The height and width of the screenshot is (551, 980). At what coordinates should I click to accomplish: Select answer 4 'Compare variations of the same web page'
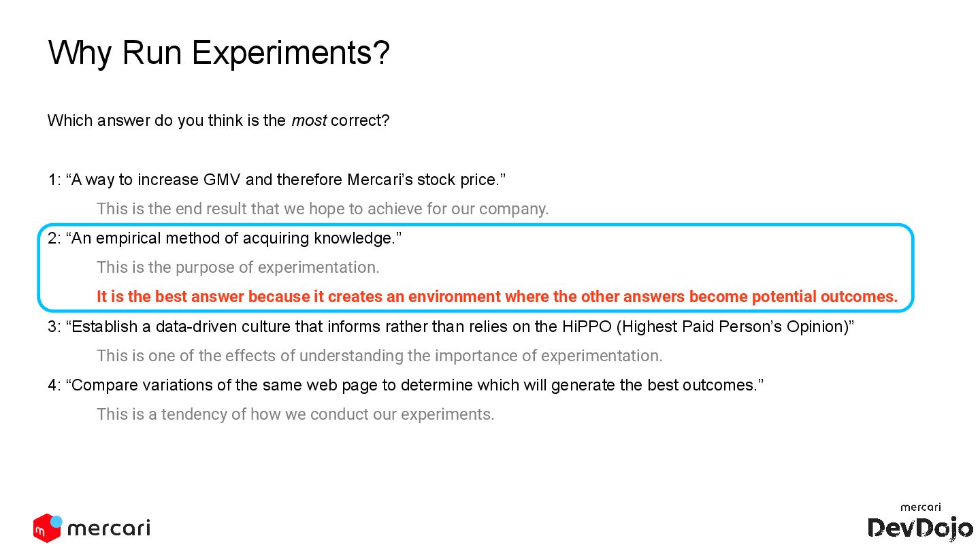pos(406,385)
